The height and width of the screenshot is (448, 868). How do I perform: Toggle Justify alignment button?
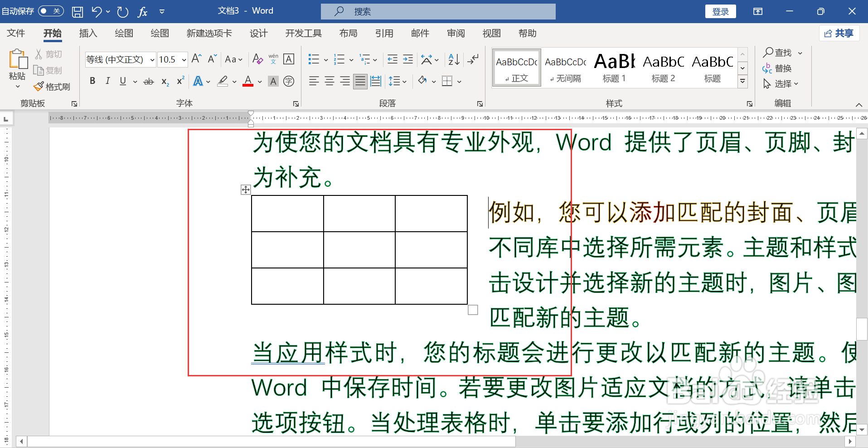point(360,81)
